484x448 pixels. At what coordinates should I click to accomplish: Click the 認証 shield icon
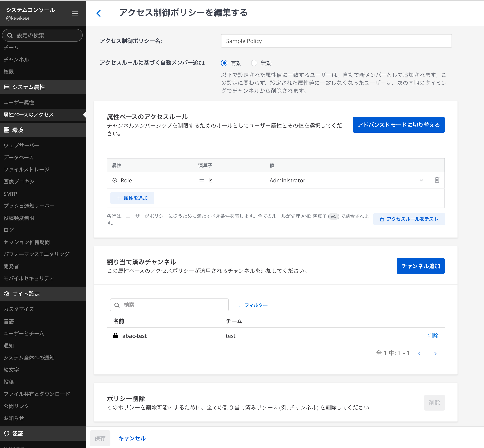tap(7, 434)
